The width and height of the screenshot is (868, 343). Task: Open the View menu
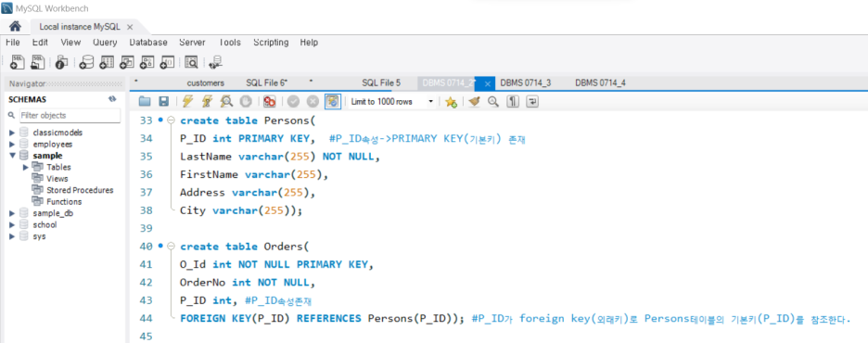(70, 42)
